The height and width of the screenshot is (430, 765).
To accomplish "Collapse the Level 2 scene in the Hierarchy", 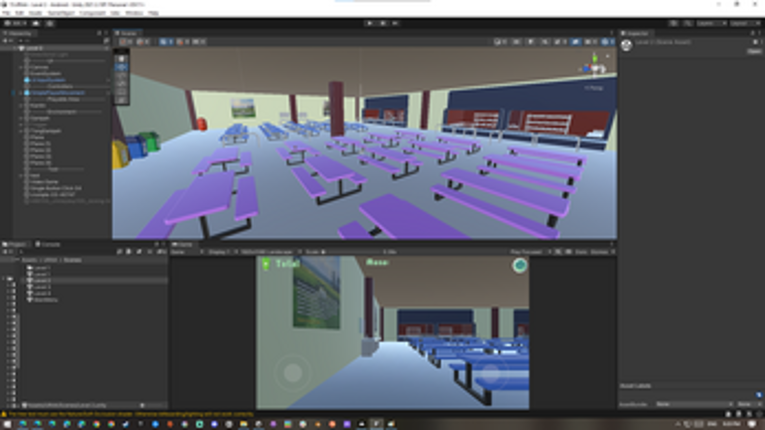I will click(x=15, y=48).
